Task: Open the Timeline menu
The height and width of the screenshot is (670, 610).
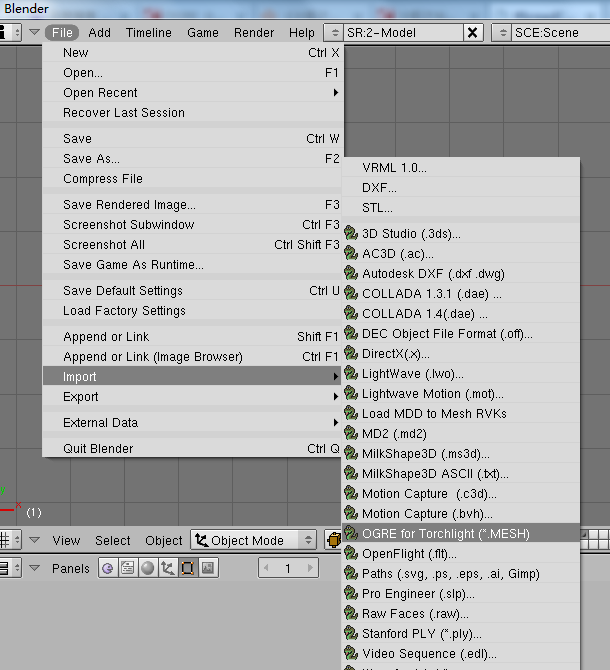Action: click(x=149, y=32)
